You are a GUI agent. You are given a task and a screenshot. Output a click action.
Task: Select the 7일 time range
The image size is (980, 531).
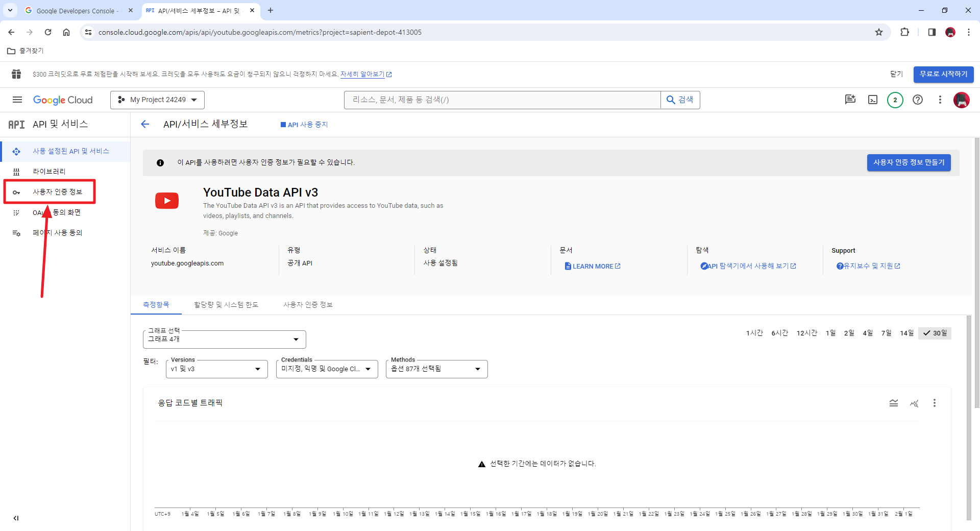(887, 332)
